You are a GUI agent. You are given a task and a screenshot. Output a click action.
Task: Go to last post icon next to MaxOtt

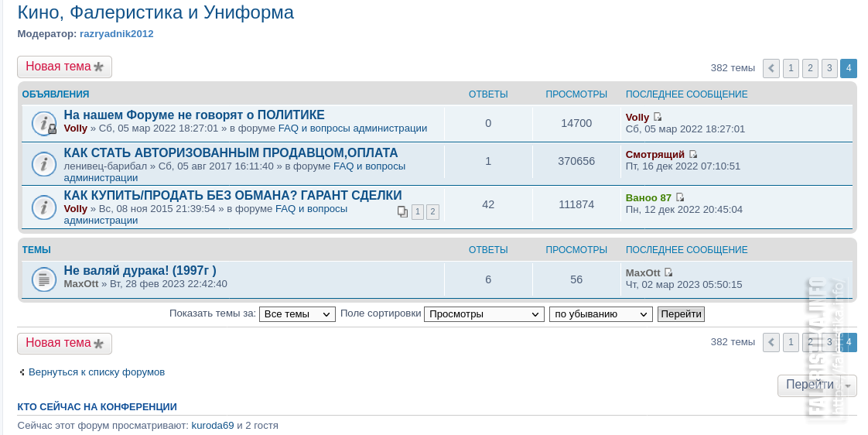pos(668,272)
